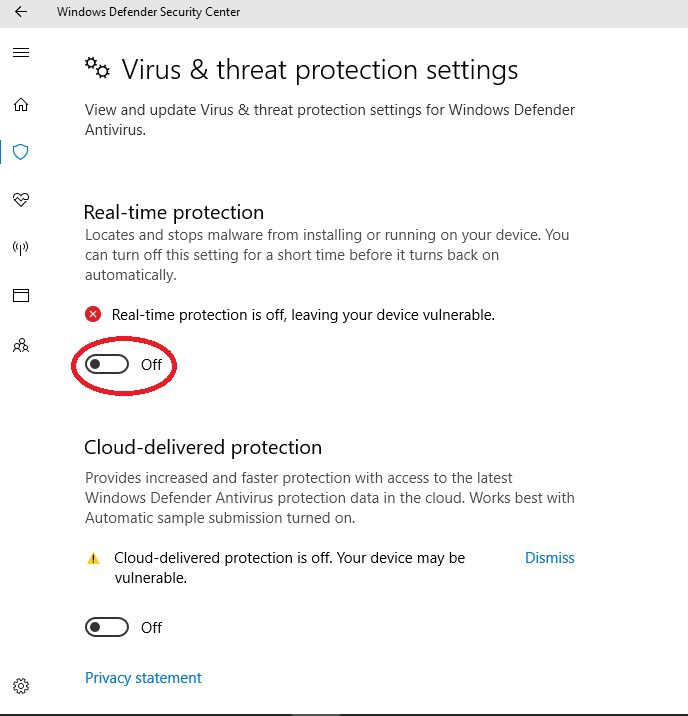Image resolution: width=688 pixels, height=716 pixels.
Task: Click the Windows Defender Security Center title
Action: click(148, 12)
